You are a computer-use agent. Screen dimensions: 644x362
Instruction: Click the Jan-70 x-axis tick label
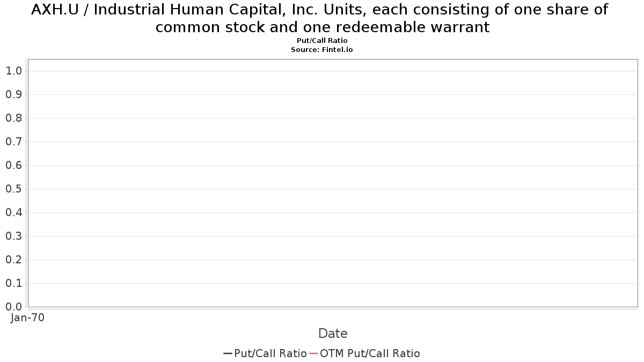point(27,318)
